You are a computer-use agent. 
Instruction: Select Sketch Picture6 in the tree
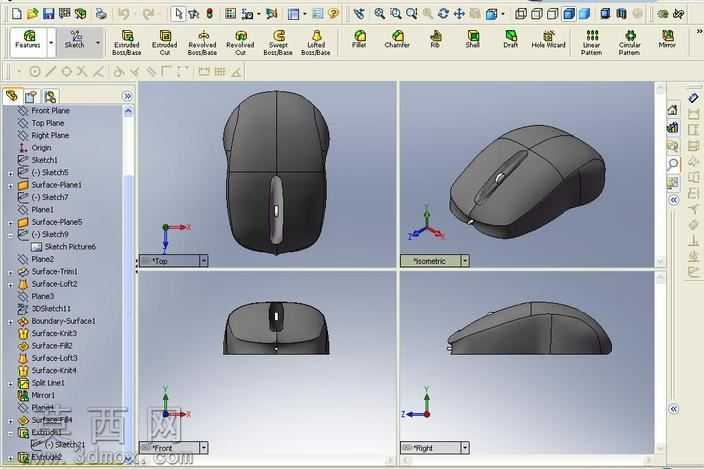coord(70,247)
